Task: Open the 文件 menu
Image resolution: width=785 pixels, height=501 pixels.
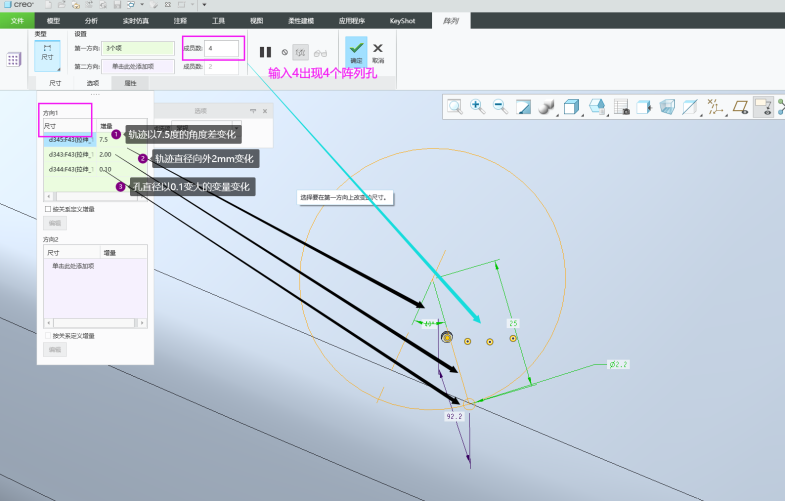Action: 17,20
